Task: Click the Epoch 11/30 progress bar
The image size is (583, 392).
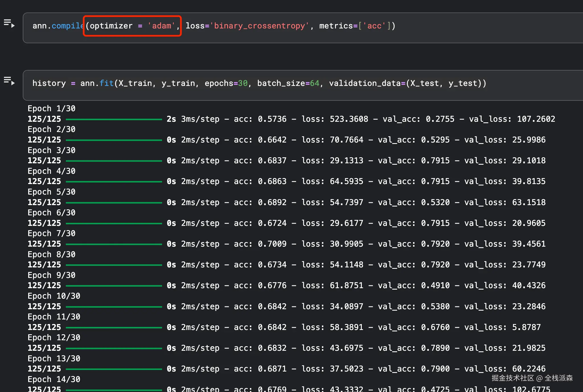Action: (114, 327)
